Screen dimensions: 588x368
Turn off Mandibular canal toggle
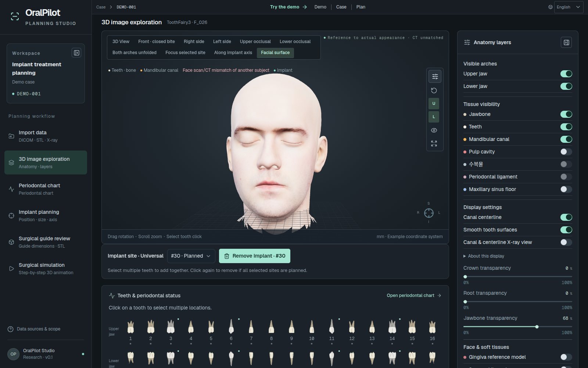pos(566,139)
